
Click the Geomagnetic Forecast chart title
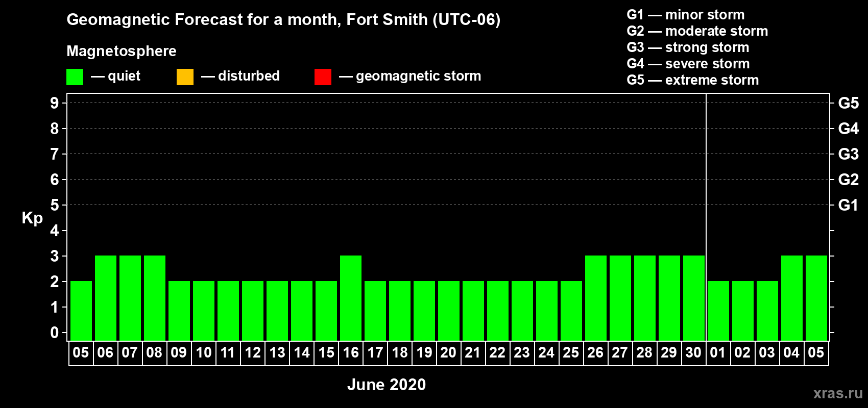[x=283, y=19]
